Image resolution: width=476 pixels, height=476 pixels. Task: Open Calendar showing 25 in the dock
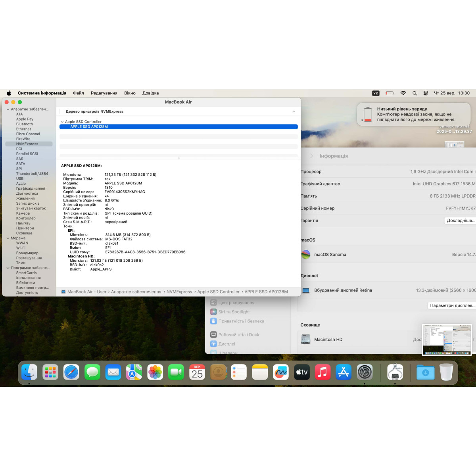(197, 372)
